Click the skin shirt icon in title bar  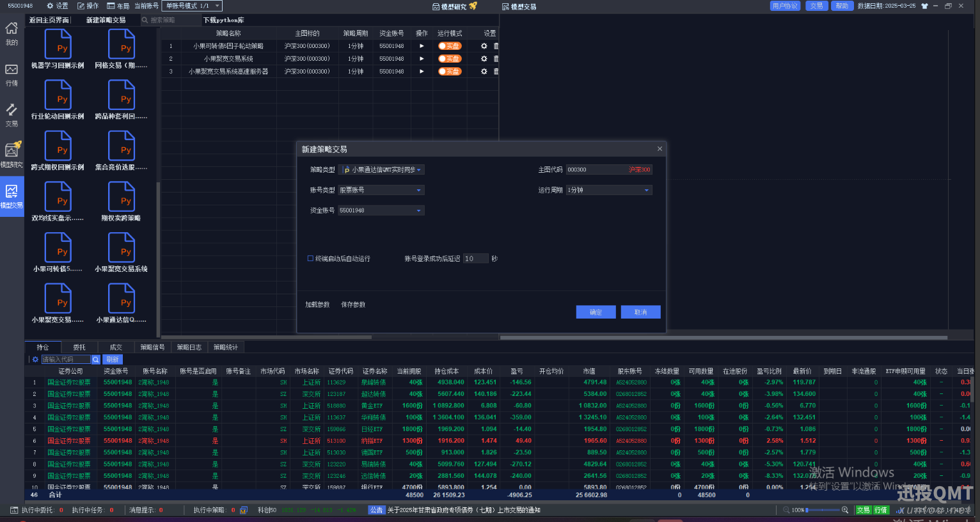click(924, 6)
